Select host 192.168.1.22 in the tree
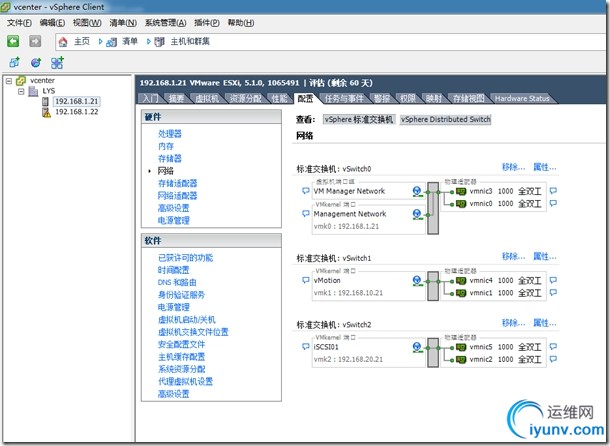This screenshot has width=610, height=446. pos(77,112)
